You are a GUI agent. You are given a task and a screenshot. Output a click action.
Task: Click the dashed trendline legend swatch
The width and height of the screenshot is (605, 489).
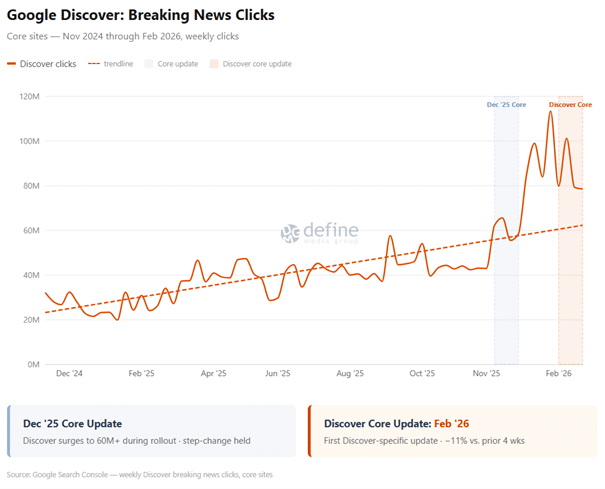click(94, 64)
